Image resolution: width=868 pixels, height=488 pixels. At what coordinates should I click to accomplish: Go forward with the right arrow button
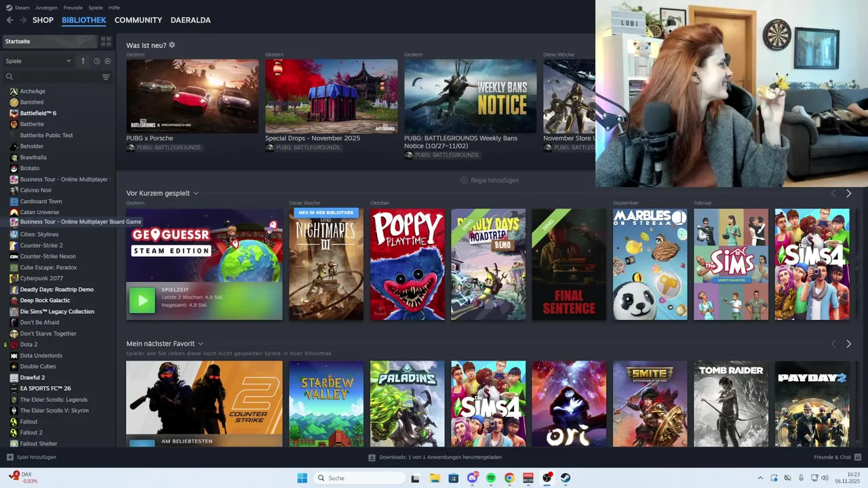coord(23,20)
